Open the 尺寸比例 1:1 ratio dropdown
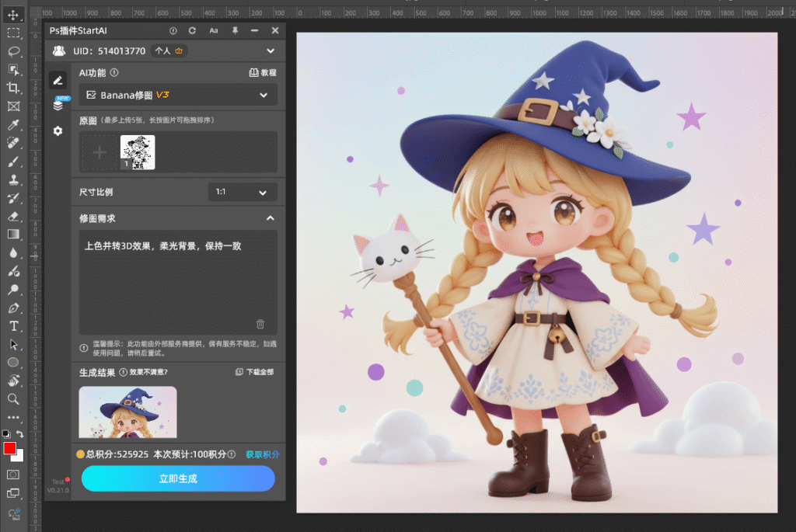 243,192
